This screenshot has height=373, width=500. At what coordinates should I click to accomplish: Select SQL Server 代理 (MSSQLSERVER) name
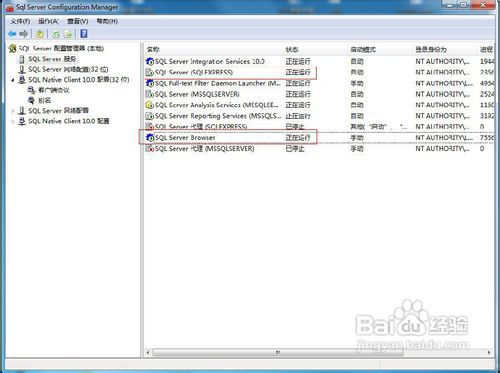[204, 148]
